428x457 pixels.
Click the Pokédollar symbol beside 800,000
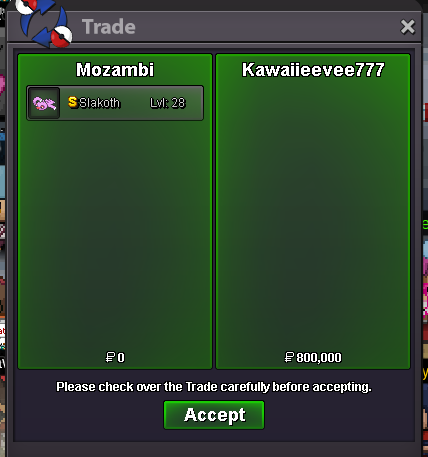point(289,357)
